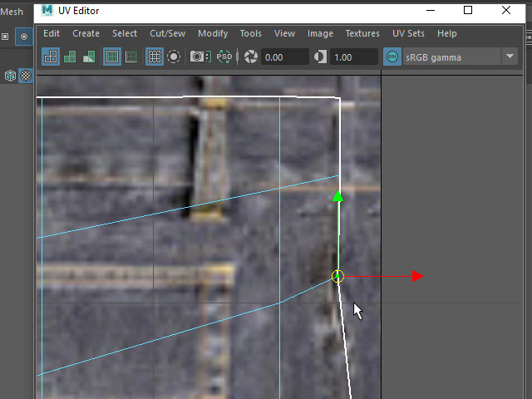Open the UV Sets menu
This screenshot has width=532, height=399.
point(408,33)
